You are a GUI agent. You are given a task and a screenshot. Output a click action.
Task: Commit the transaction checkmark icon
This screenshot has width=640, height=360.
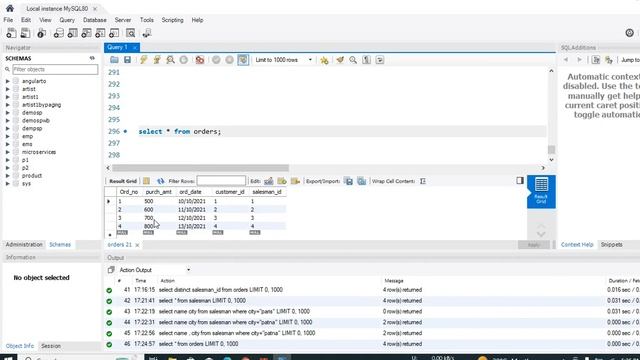click(x=216, y=60)
